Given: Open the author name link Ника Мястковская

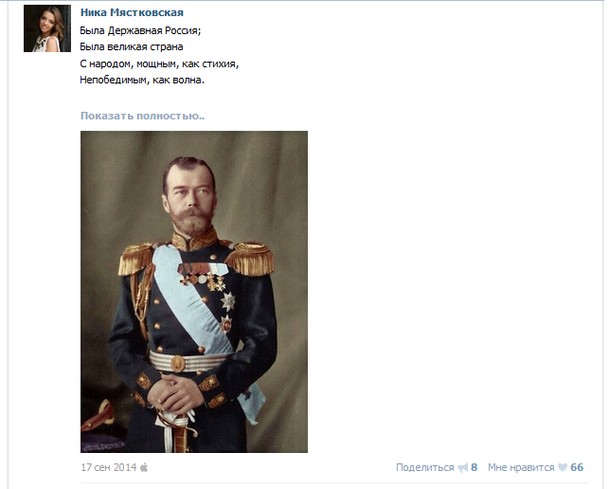Looking at the screenshot, I should [132, 12].
